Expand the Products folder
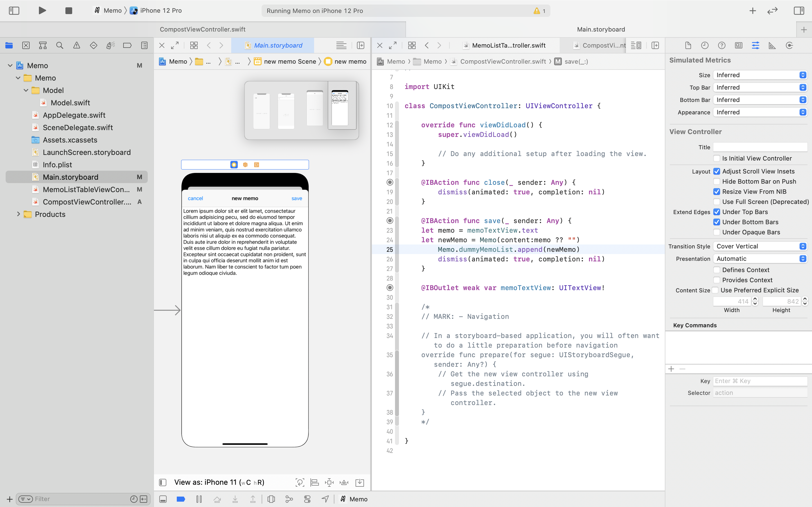Screen dimensions: 812x507 tap(18, 214)
